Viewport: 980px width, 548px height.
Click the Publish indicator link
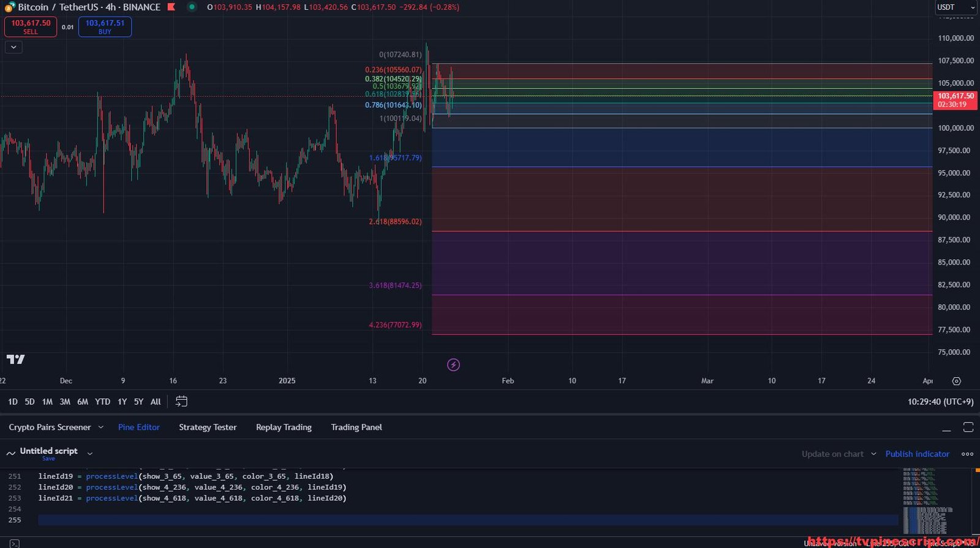917,454
